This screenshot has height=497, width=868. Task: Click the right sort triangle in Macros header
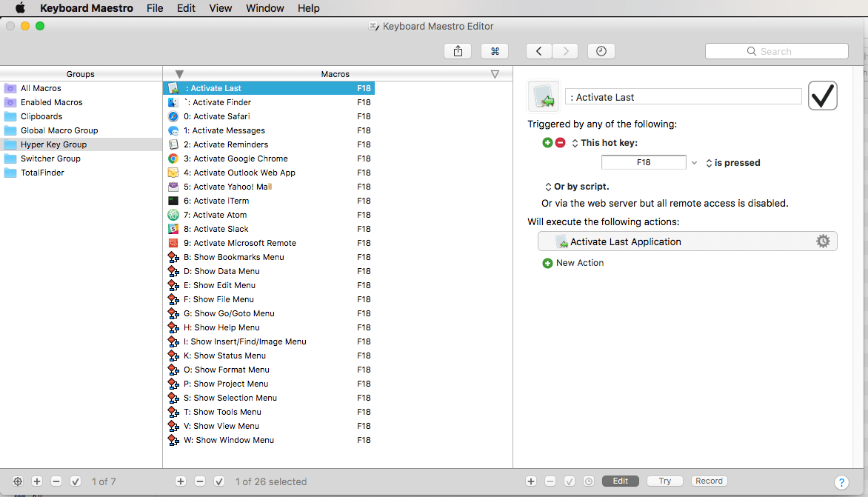495,74
